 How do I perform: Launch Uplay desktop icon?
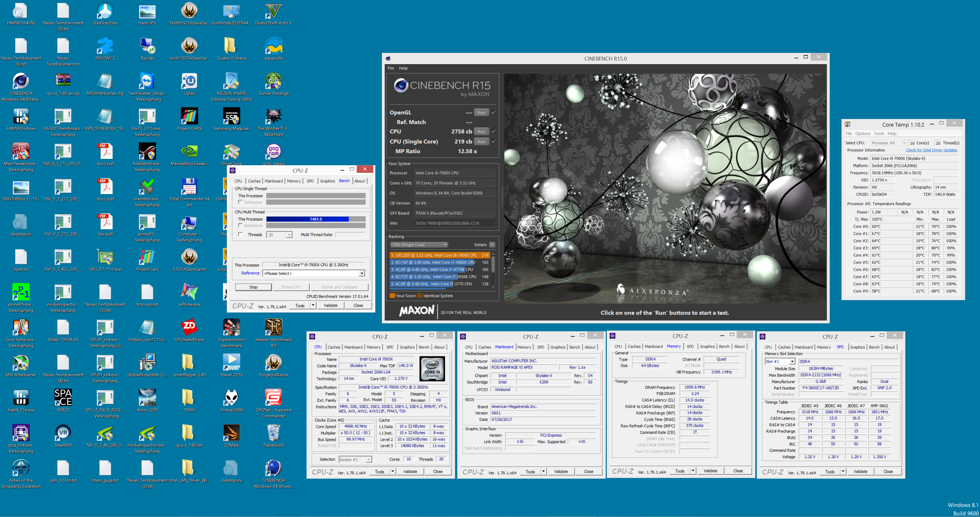[189, 84]
